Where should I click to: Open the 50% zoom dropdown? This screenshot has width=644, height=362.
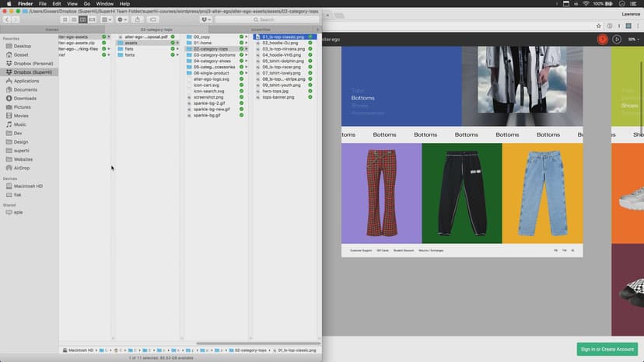[633, 39]
